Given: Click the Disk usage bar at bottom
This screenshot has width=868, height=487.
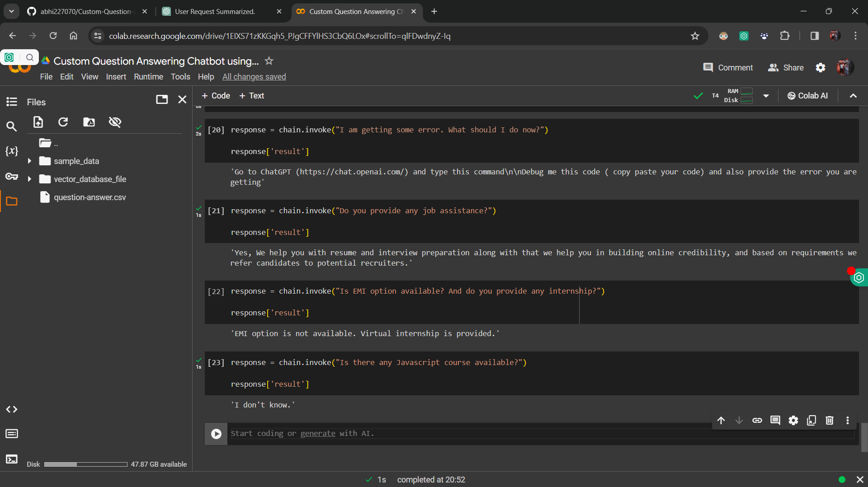Looking at the screenshot, I should click(85, 464).
